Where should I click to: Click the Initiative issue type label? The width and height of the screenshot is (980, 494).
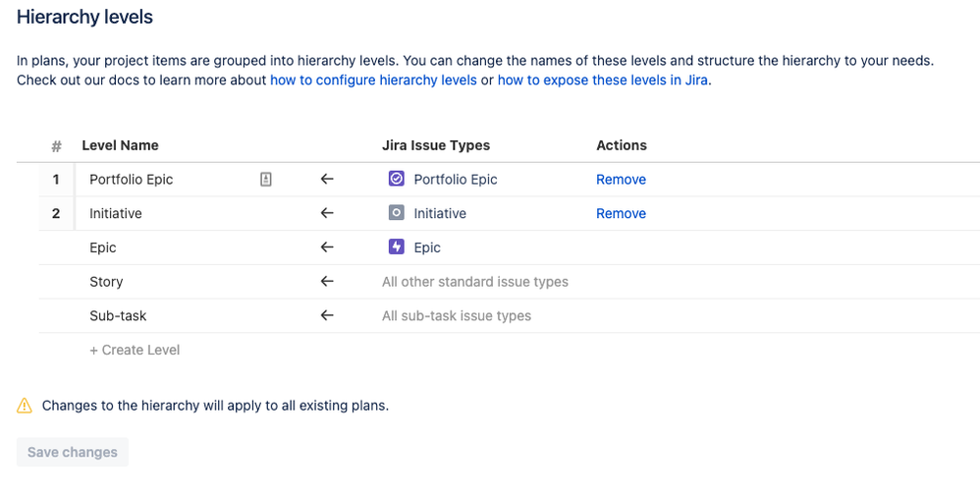point(440,213)
